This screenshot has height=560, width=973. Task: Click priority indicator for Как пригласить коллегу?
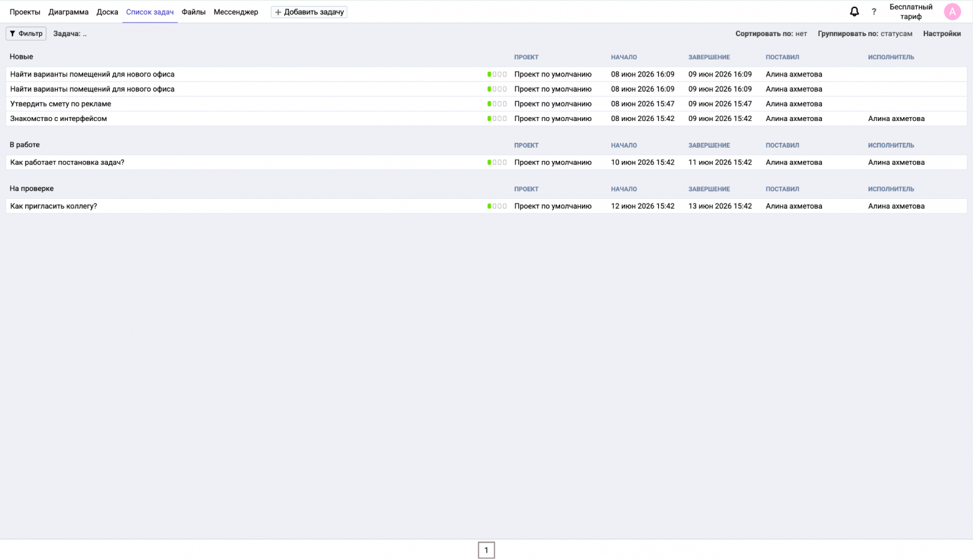click(496, 206)
